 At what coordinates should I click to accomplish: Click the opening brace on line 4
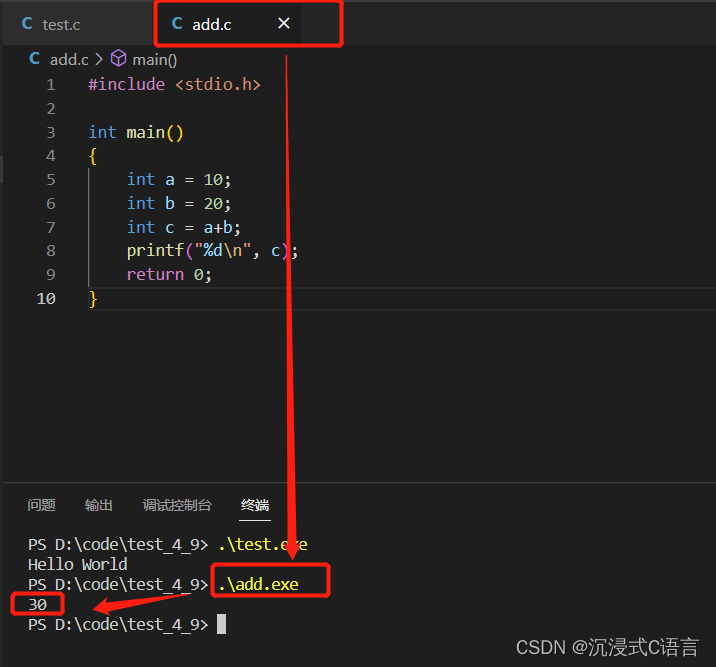(93, 156)
